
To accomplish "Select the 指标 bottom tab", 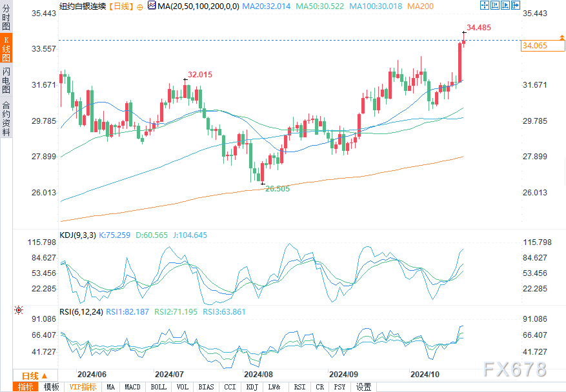I will click(26, 387).
